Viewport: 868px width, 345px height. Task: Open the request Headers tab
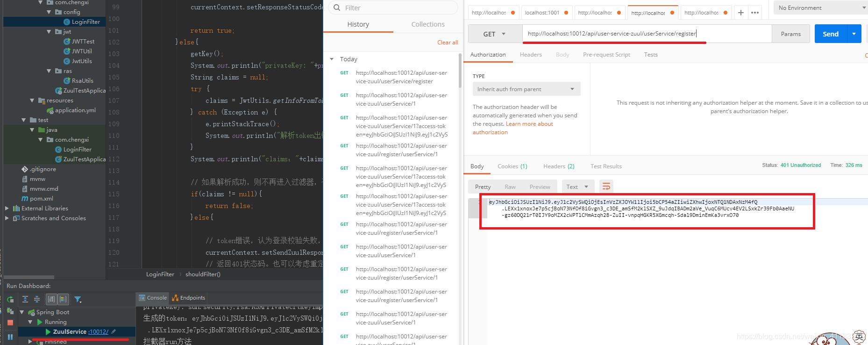531,55
